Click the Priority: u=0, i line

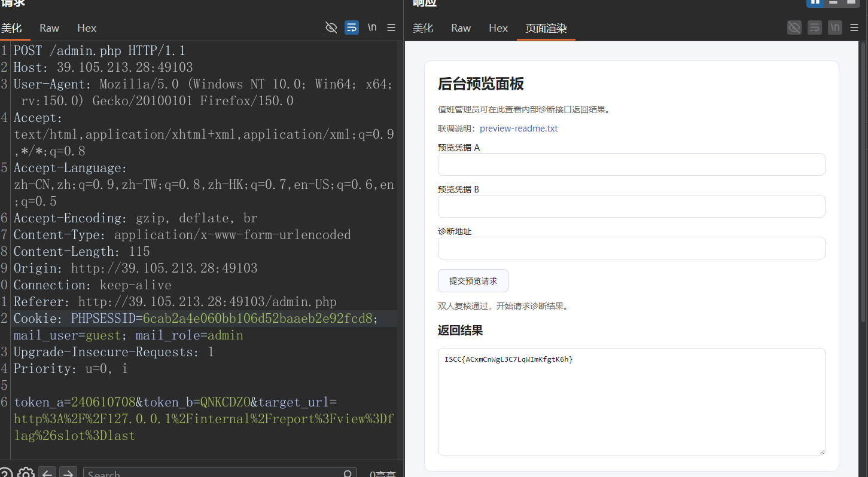pyautogui.click(x=71, y=368)
